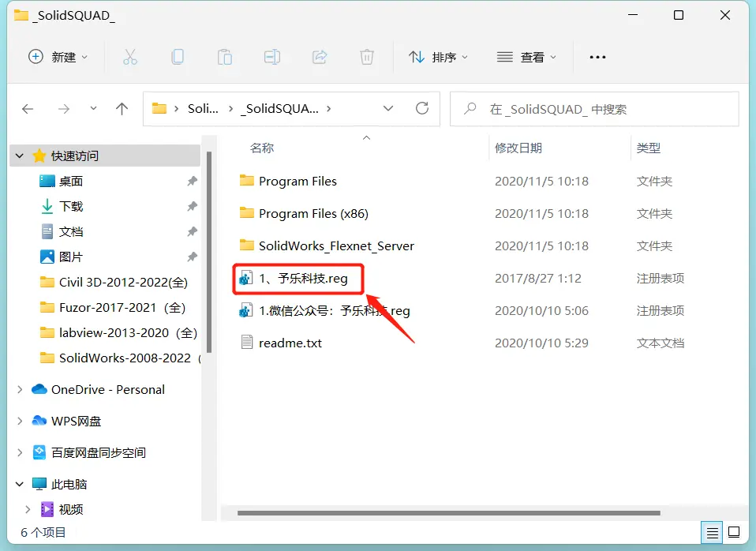This screenshot has height=551, width=756.
Task: Select 下载 in quick access
Action: pos(71,207)
